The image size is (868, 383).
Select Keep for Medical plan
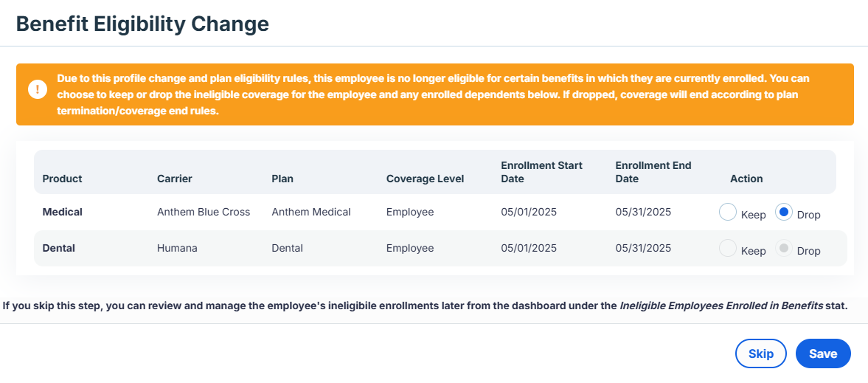pos(727,213)
